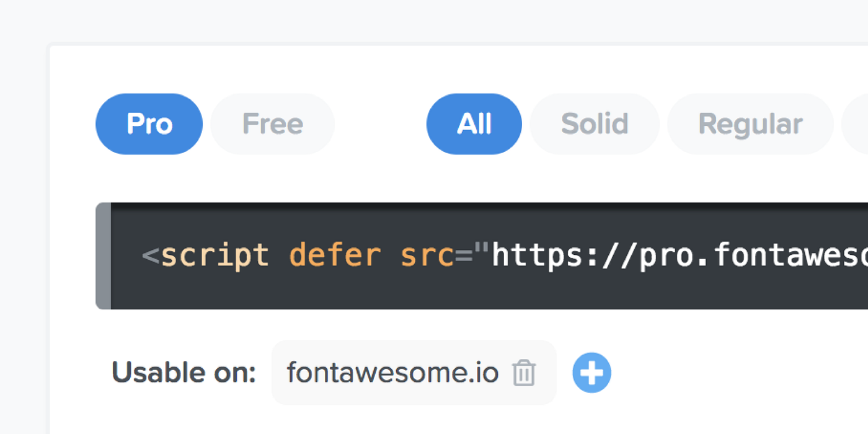
Task: Select the Pro toggle pill
Action: coord(149,124)
